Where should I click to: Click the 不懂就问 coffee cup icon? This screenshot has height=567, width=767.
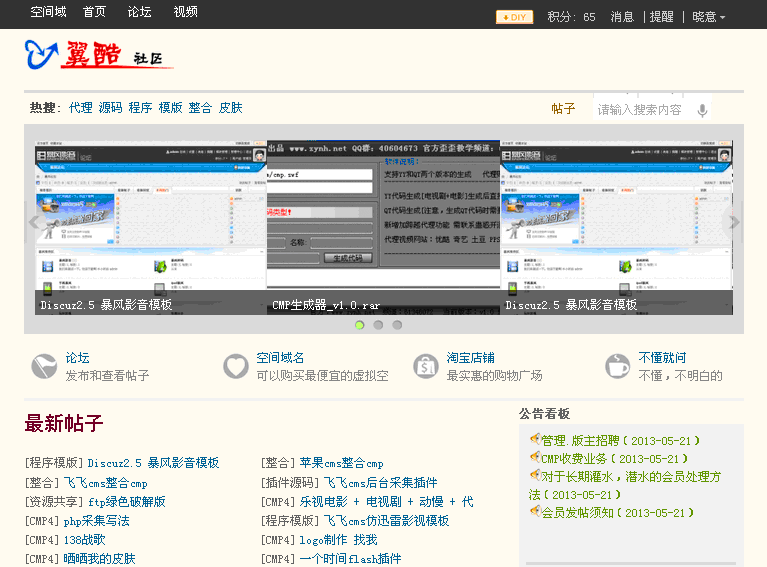(x=617, y=366)
